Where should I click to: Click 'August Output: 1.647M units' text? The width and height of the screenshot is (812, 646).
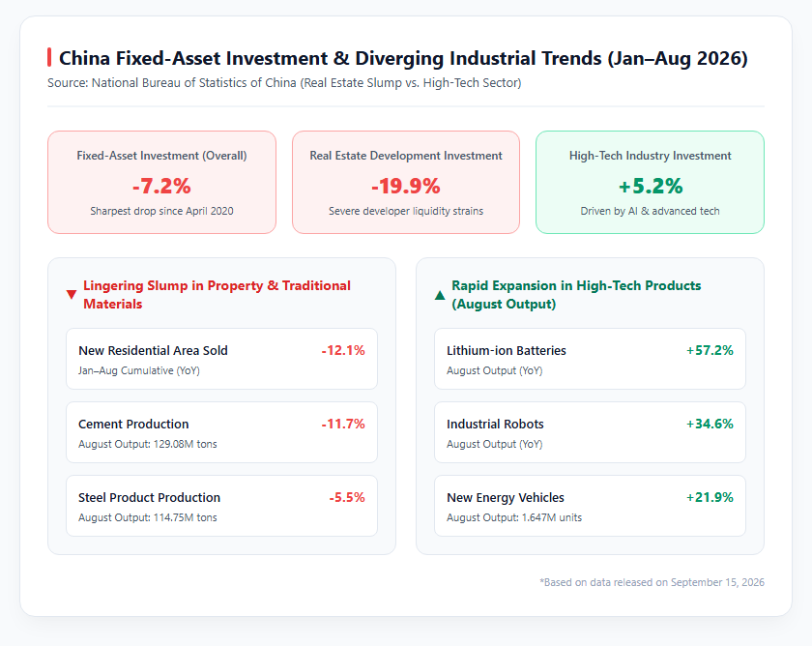click(514, 517)
